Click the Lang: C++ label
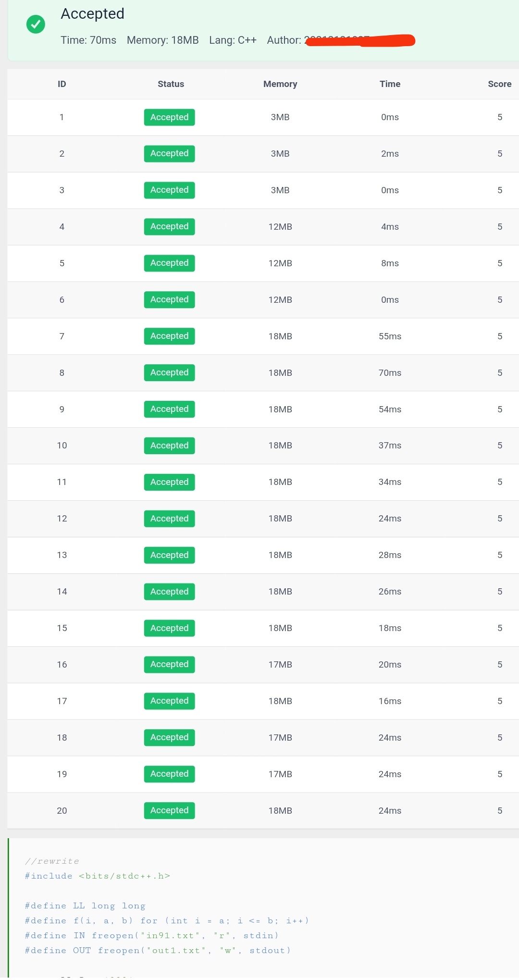This screenshot has width=519, height=980. click(233, 40)
